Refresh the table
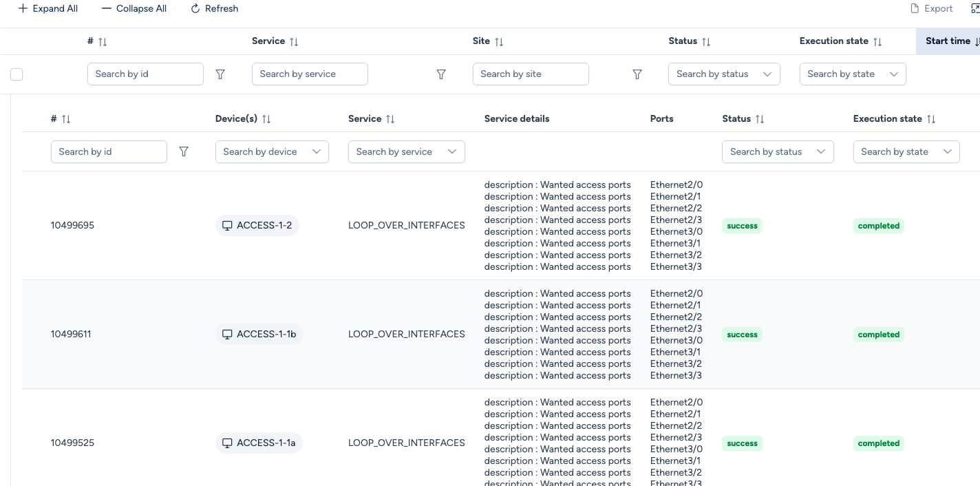Screen dimensions: 980x486 [x=214, y=8]
